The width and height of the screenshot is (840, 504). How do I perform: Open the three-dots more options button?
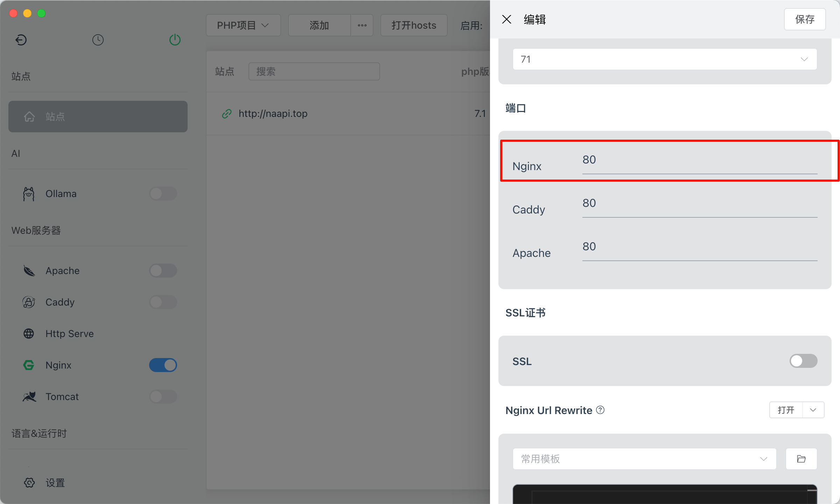click(362, 25)
